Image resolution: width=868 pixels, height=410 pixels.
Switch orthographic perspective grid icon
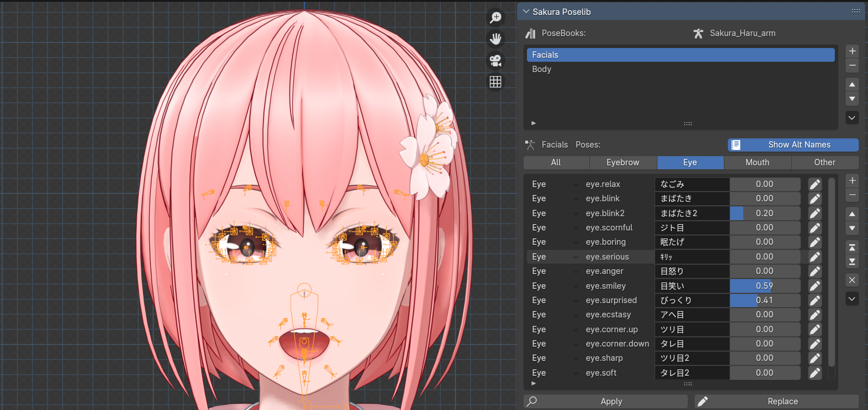496,82
